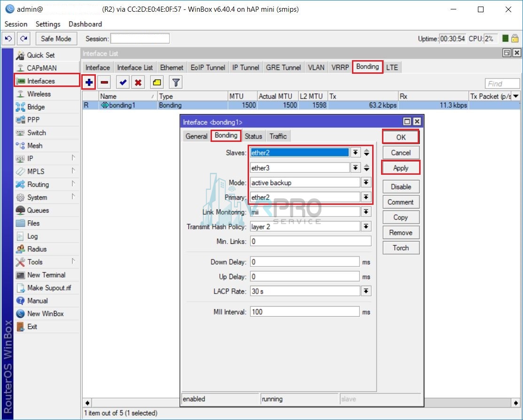Open second Slaves ether3 dropdown
The height and width of the screenshot is (420, 523).
coord(355,168)
